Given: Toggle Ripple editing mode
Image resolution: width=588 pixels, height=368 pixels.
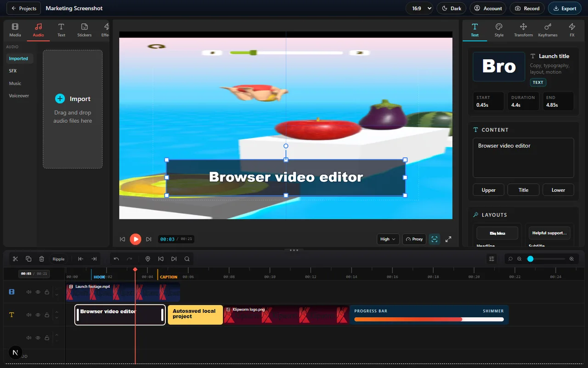Looking at the screenshot, I should (58, 259).
